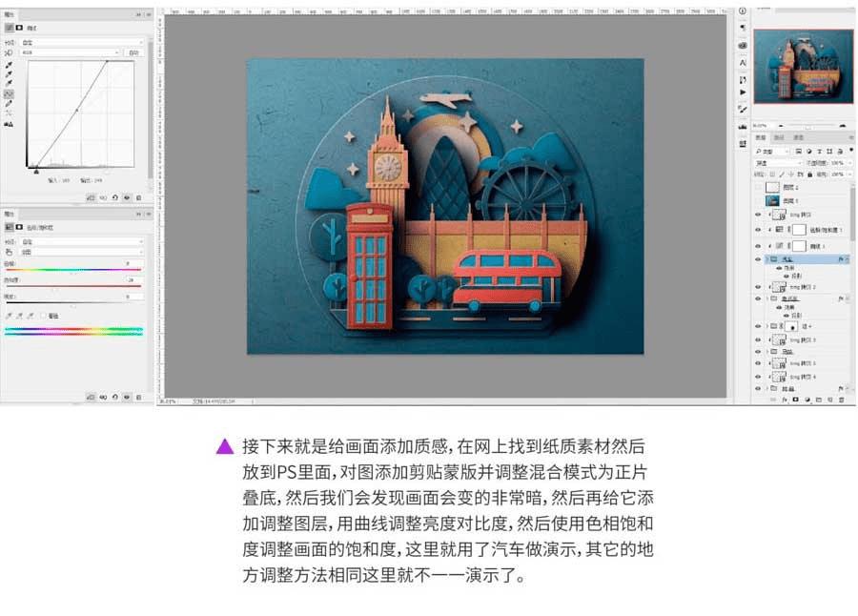Click the smooth curve values icon
Image resolution: width=858 pixels, height=616 pixels.
click(9, 113)
